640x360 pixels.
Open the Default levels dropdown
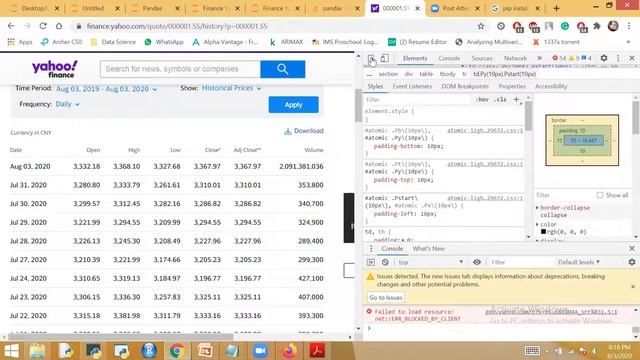click(578, 262)
